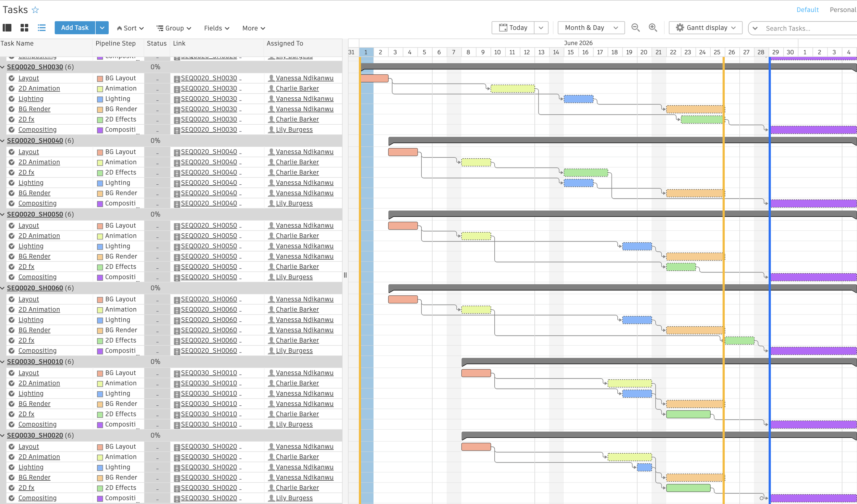
Task: Click BG Layout color swatch in SEQ0020_SH0030
Action: pos(100,79)
